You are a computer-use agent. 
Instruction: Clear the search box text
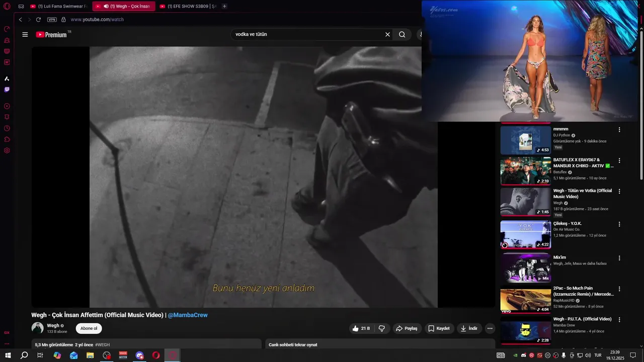point(387,35)
